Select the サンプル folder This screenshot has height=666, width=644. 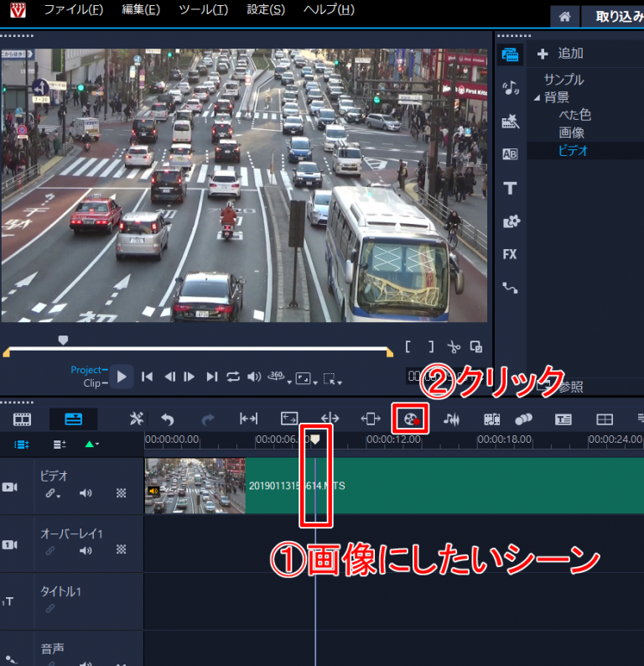click(564, 80)
